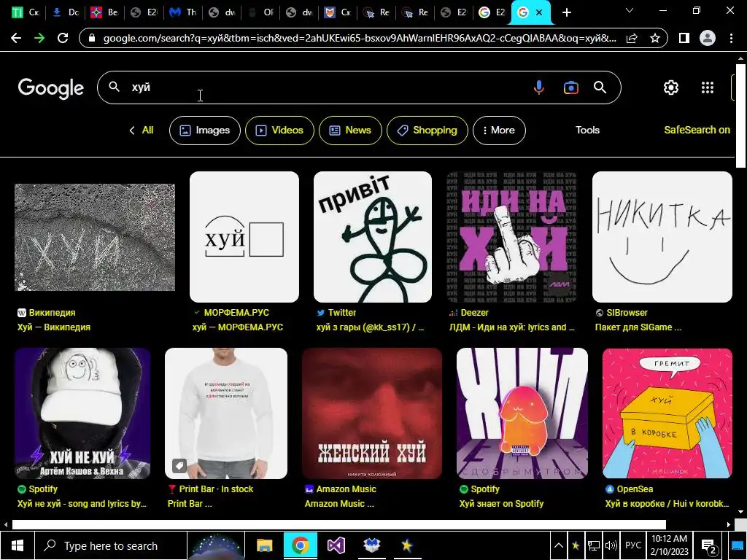The image size is (747, 560).
Task: Open the Twitter 'привіт' drawing thumbnail
Action: (x=373, y=237)
